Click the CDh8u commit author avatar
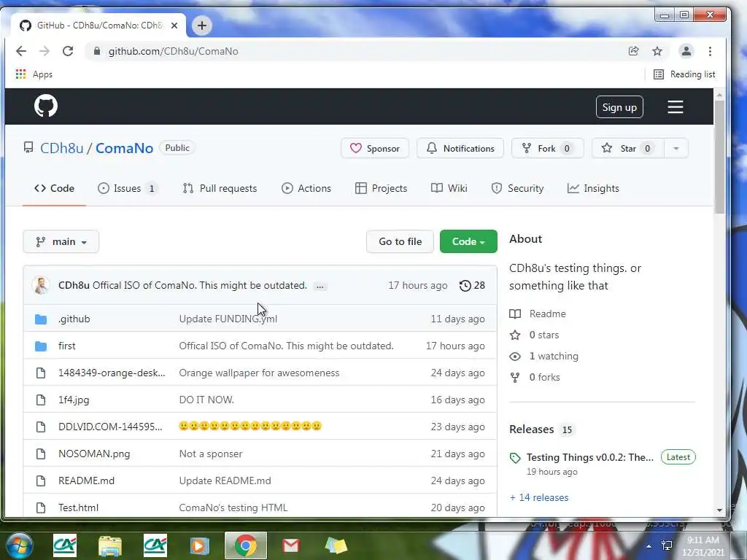This screenshot has width=747, height=560. pyautogui.click(x=42, y=285)
